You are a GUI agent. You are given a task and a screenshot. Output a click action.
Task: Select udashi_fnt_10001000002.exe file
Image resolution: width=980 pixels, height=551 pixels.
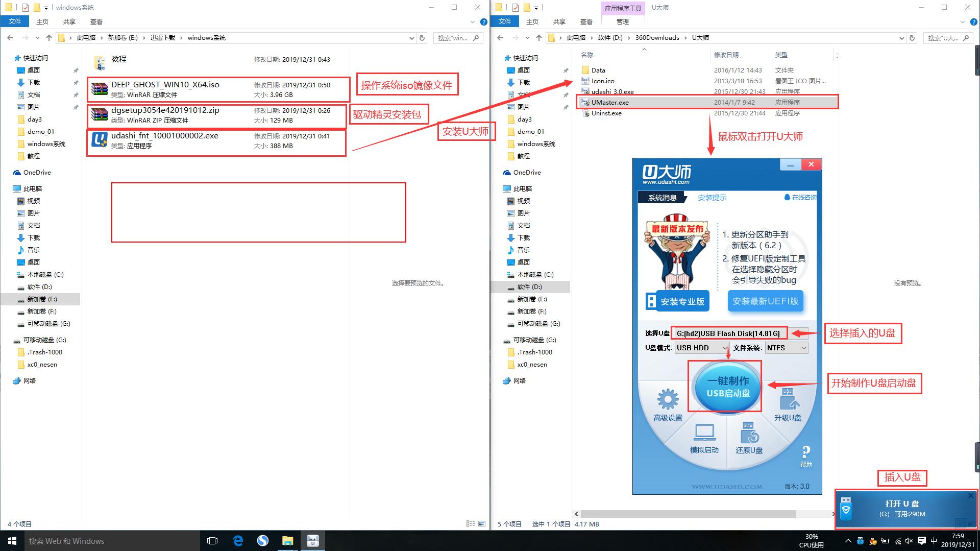coord(217,142)
